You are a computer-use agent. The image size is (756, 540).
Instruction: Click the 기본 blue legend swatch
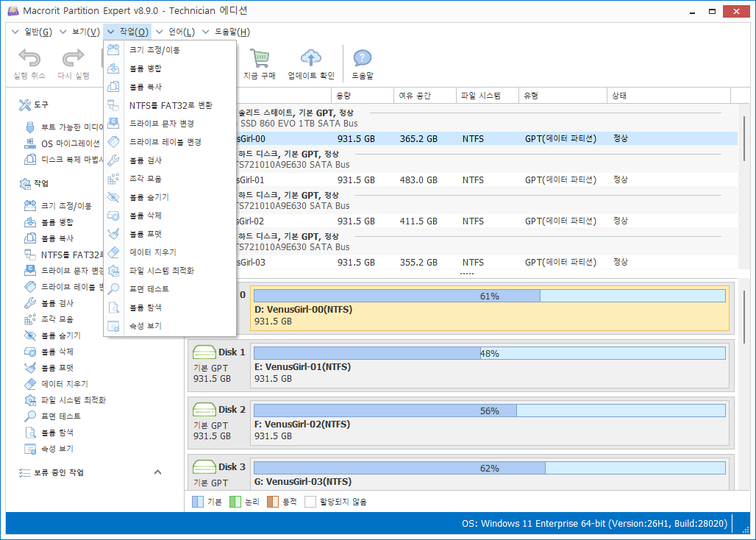(x=198, y=502)
